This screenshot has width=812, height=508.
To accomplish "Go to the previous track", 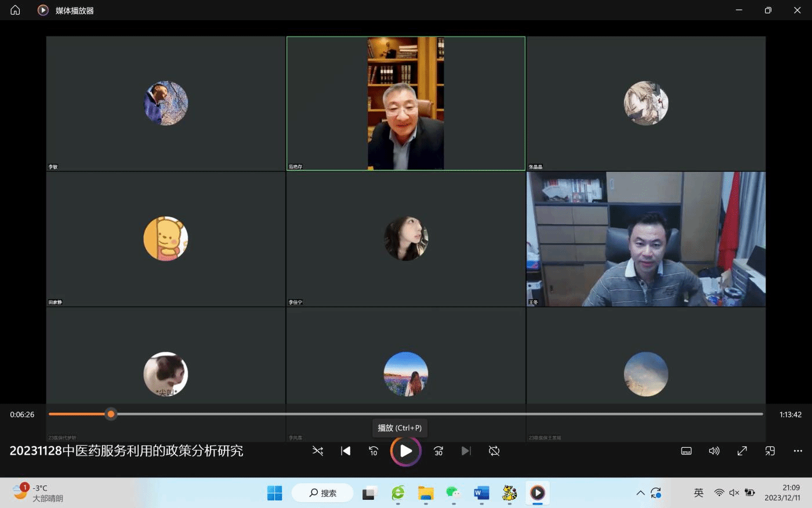I will pos(346,451).
